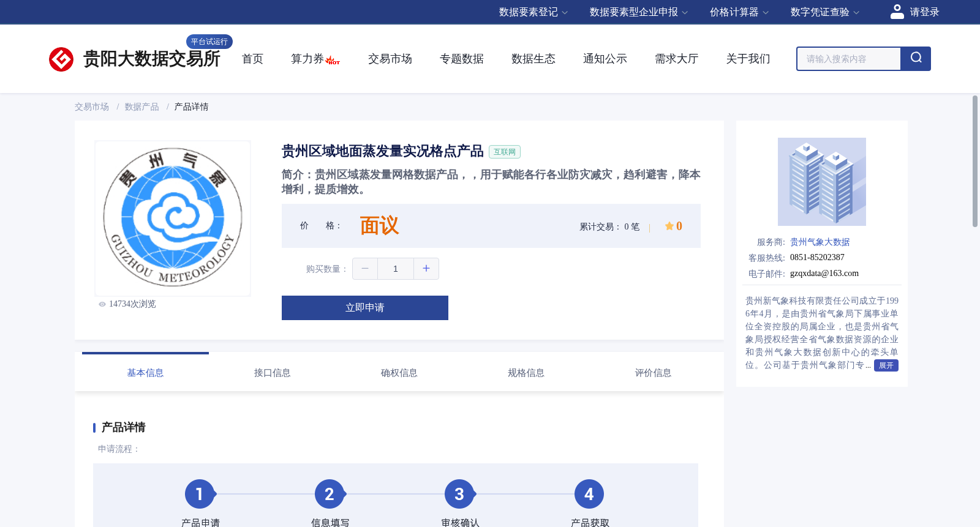This screenshot has width=980, height=527.
Task: Click the page vertical scrollbar
Action: pyautogui.click(x=975, y=161)
